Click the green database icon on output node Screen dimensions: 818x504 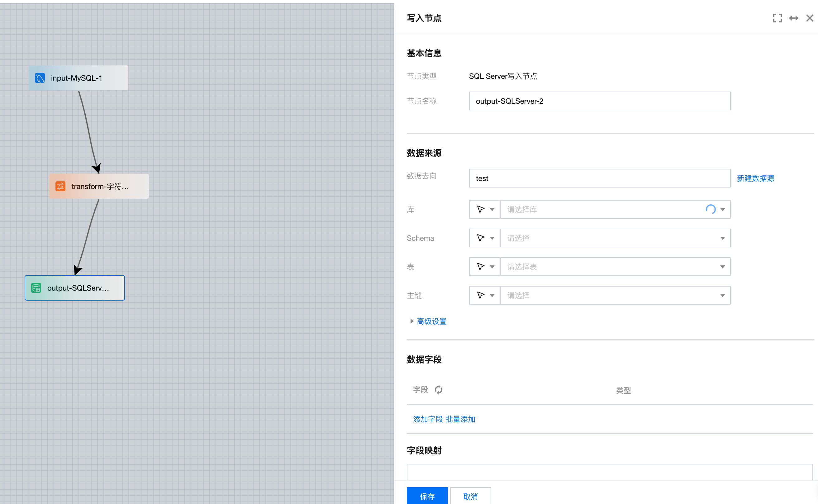[x=36, y=288]
